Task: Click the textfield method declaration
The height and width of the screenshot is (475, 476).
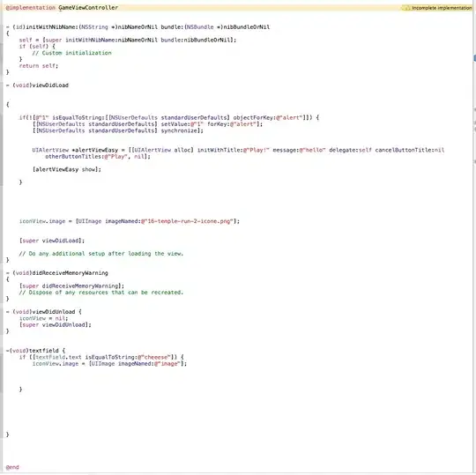Action: tap(35, 351)
